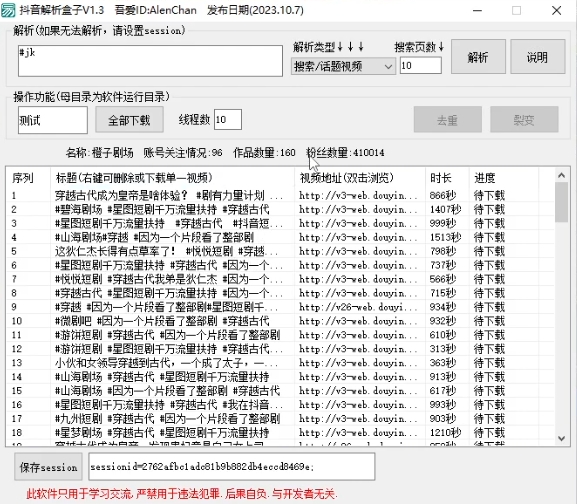Click the 作品数量:160 label

point(264,152)
